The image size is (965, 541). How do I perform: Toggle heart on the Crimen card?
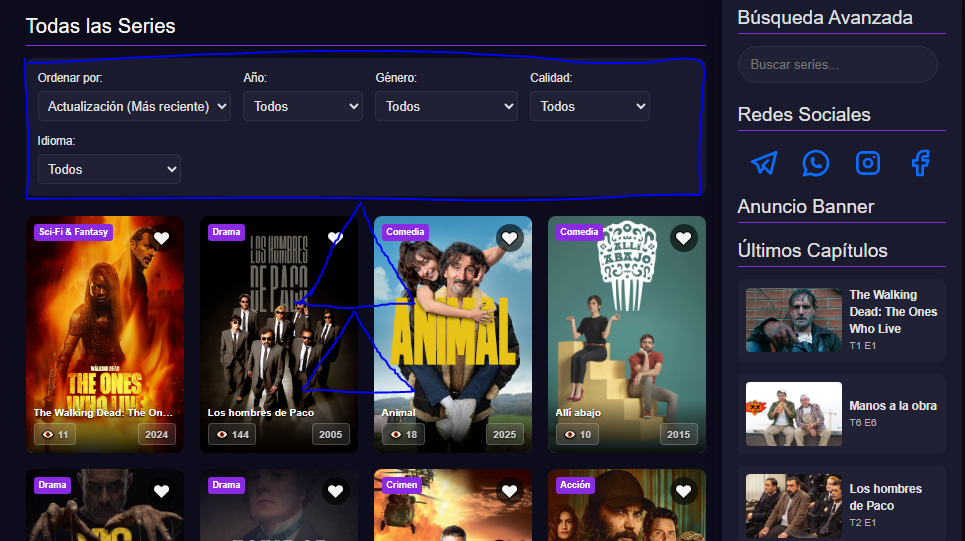click(510, 491)
